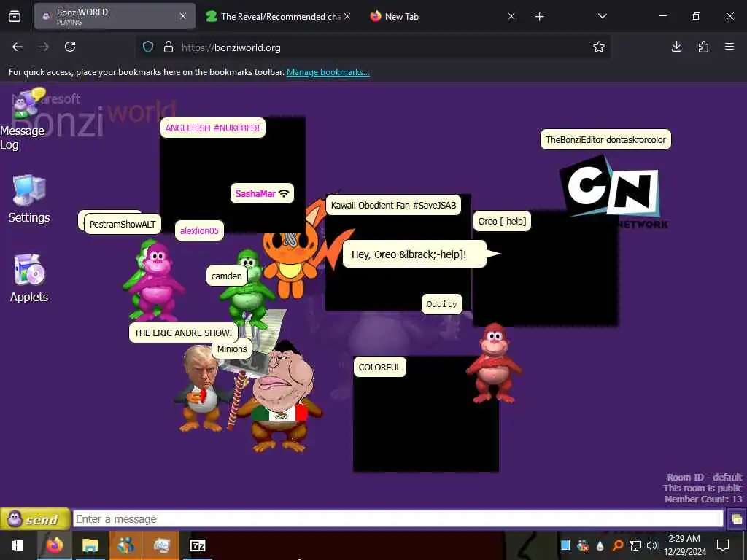Close the BonziWORLD tab
Viewport: 747px width, 560px height.
[183, 16]
